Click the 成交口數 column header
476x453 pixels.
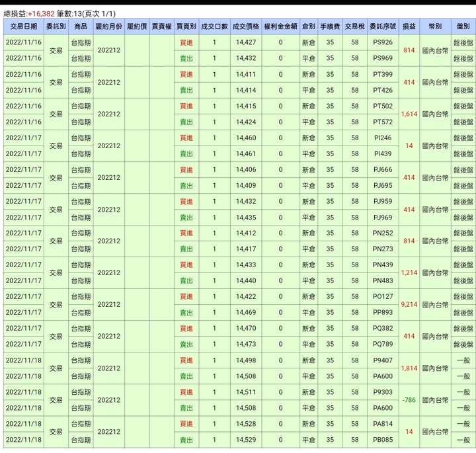(214, 26)
